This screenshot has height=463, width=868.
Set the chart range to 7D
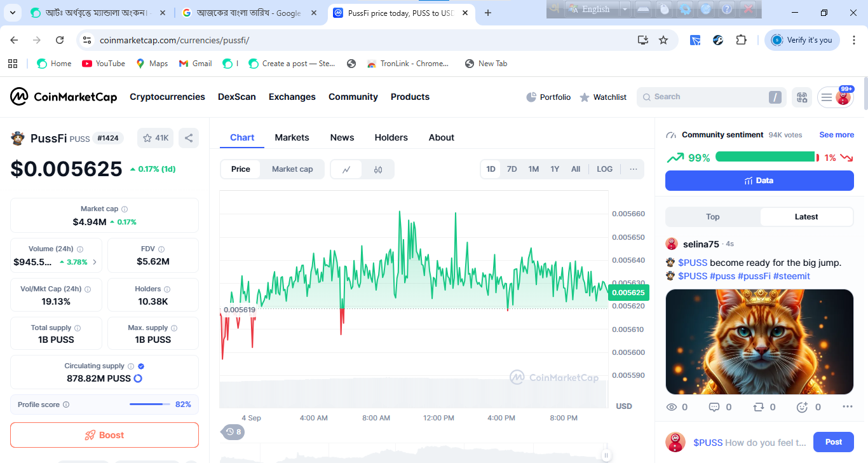[x=512, y=169]
